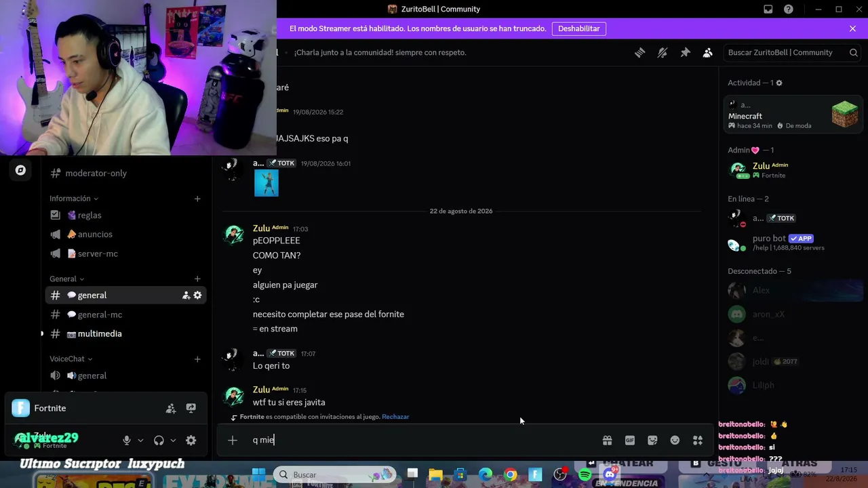Screen dimensions: 868x488
Task: Click Zulu username on 17:03 message
Action: pos(261,228)
